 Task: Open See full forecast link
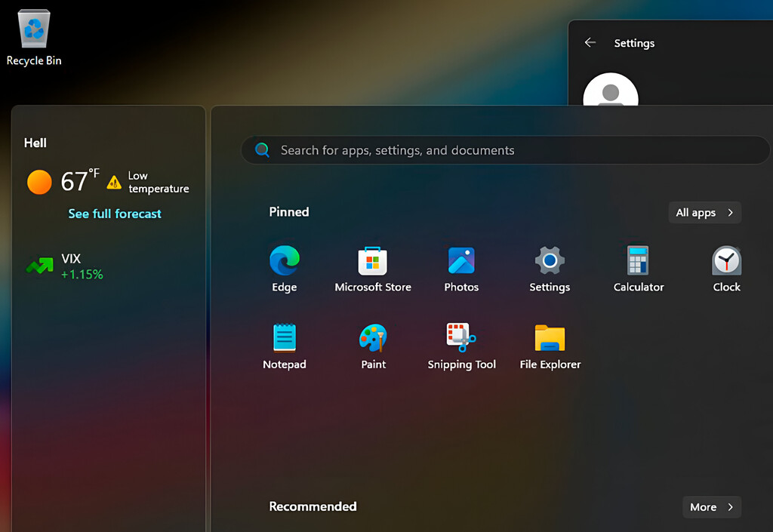click(x=114, y=214)
